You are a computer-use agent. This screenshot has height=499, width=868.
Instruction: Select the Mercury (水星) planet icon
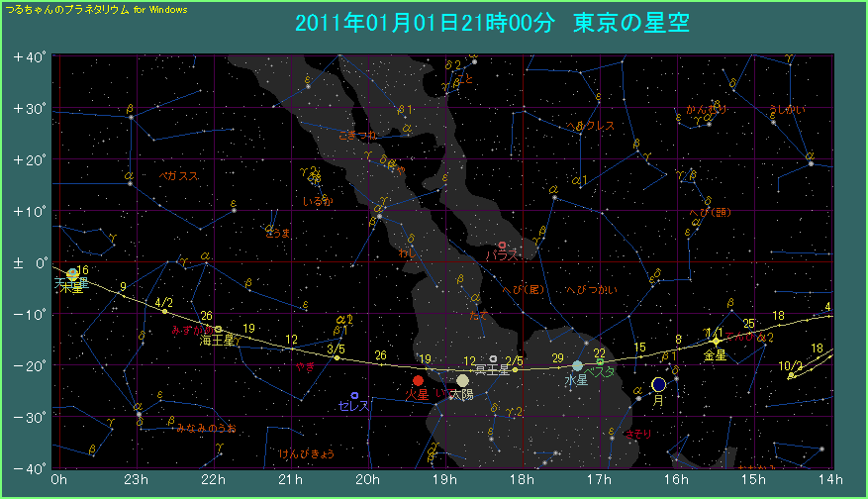pos(578,365)
